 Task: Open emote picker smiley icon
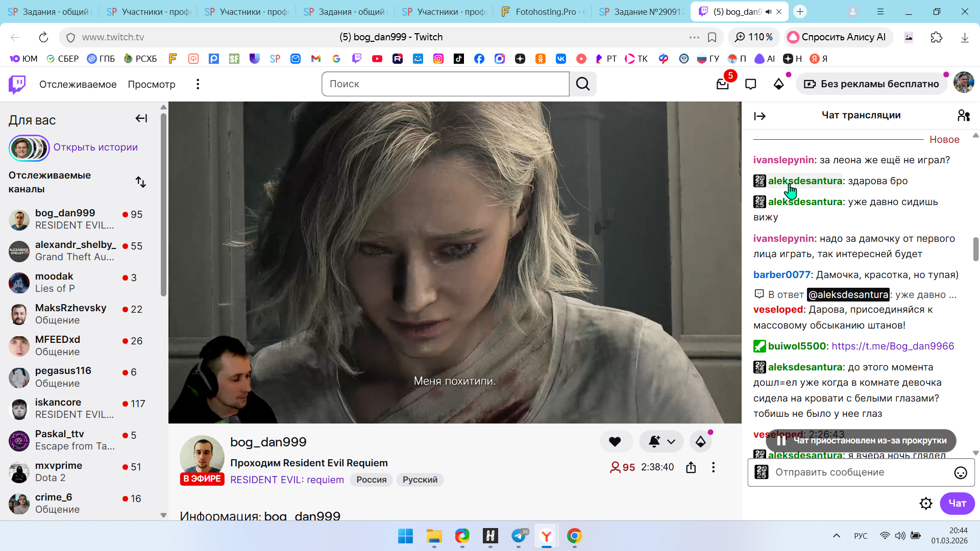point(960,473)
